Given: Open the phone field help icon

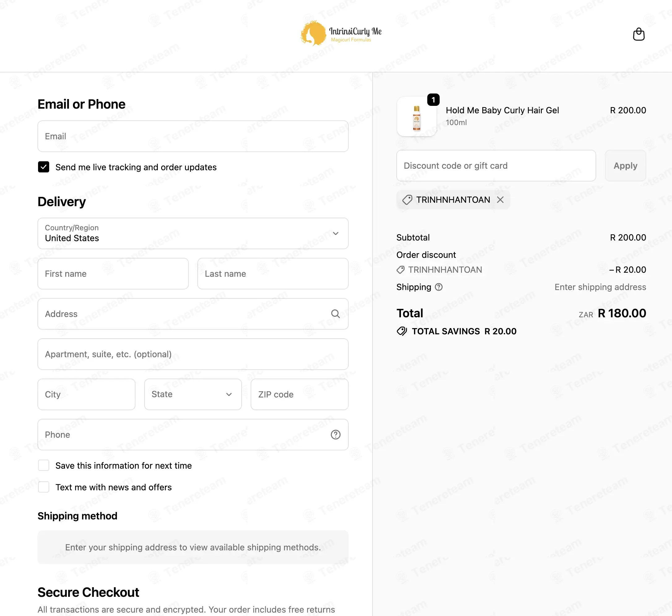Looking at the screenshot, I should 335,434.
